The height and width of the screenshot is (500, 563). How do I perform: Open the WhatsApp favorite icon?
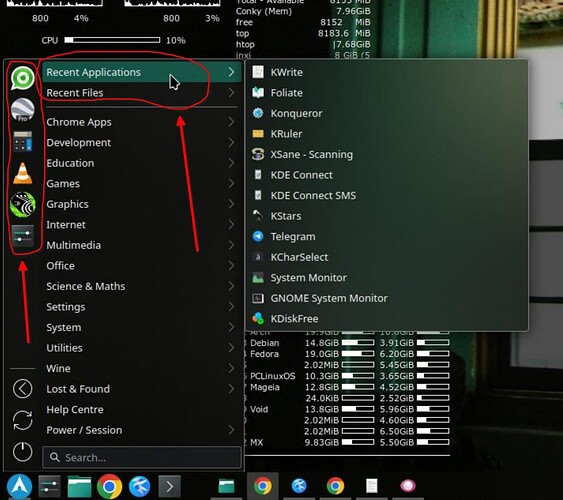(23, 78)
